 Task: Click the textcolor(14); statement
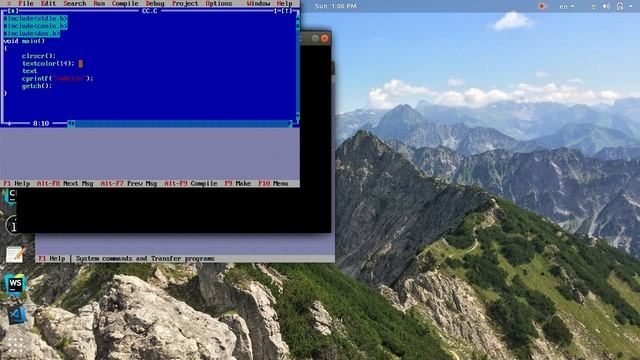(x=48, y=63)
